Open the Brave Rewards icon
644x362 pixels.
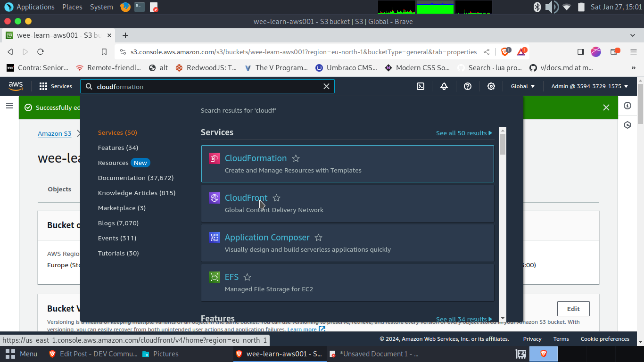tap(522, 51)
